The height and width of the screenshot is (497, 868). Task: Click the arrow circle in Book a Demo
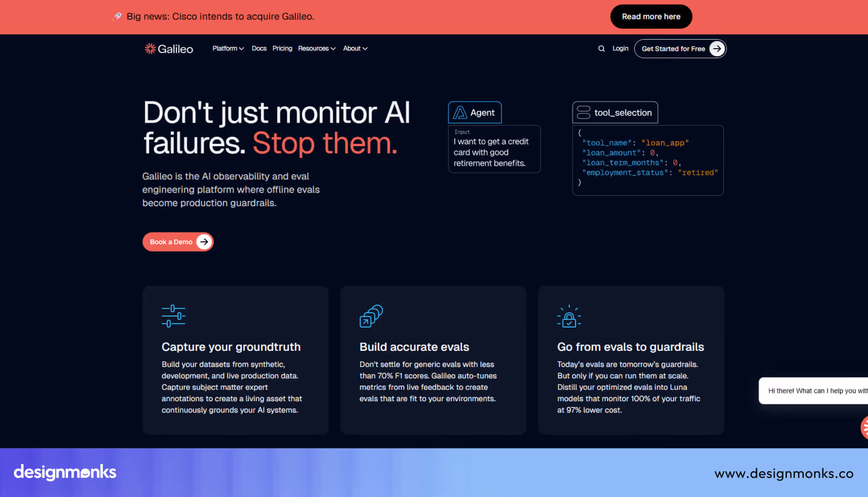204,242
